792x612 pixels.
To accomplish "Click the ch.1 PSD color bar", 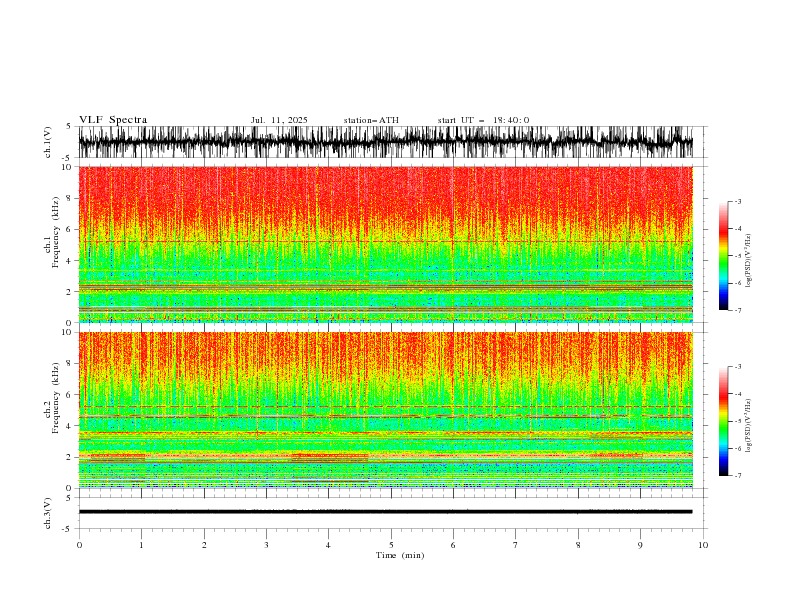I will point(723,256).
